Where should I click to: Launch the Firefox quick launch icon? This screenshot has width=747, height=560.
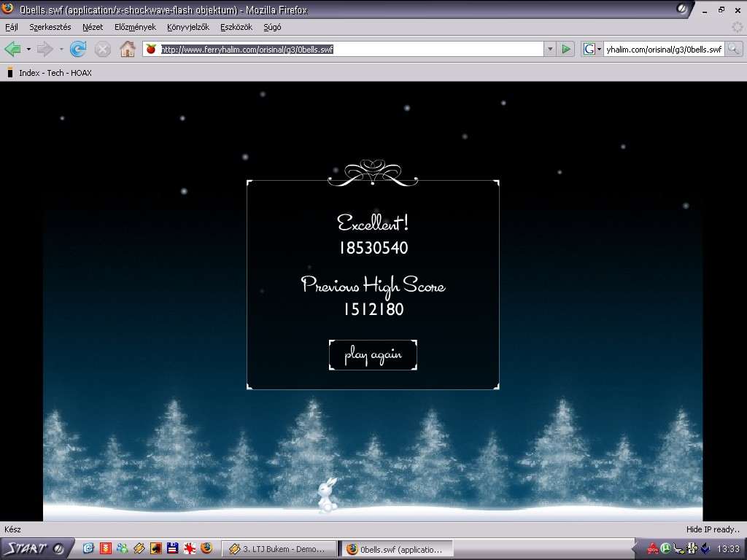click(206, 548)
